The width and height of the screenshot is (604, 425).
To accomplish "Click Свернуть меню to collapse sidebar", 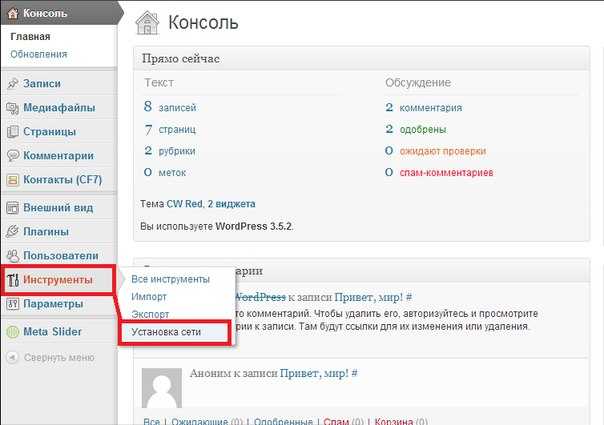I will 59,358.
